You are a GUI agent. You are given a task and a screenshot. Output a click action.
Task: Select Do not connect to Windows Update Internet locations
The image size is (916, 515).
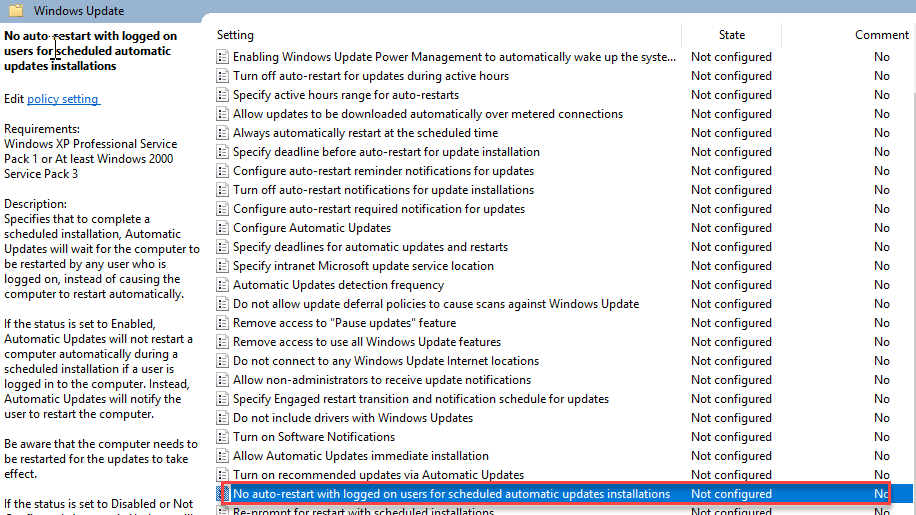point(386,360)
